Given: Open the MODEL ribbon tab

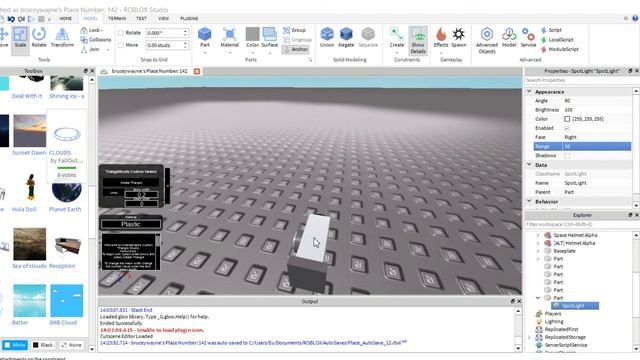Looking at the screenshot, I should [91, 18].
